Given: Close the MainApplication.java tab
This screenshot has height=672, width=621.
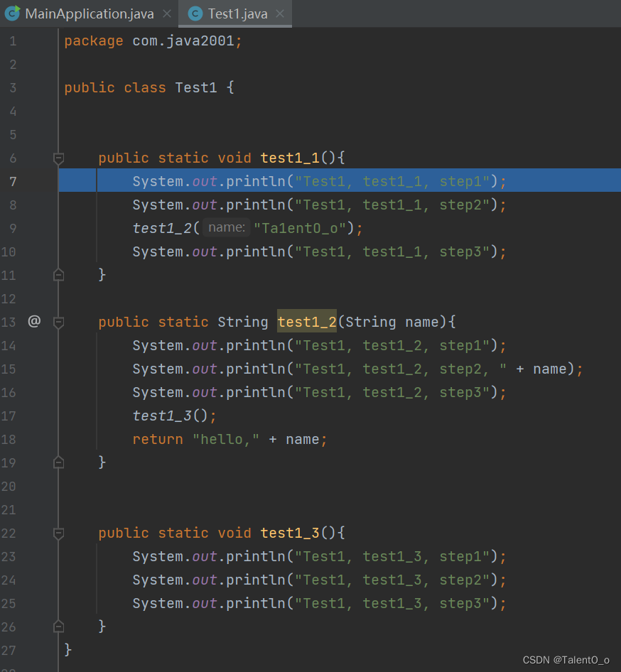Looking at the screenshot, I should (167, 14).
